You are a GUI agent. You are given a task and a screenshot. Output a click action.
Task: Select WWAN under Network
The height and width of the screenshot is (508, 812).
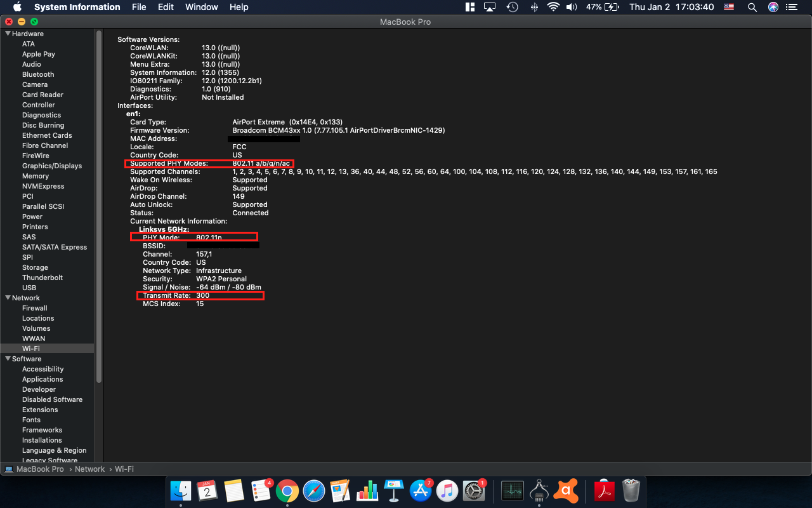pos(34,338)
